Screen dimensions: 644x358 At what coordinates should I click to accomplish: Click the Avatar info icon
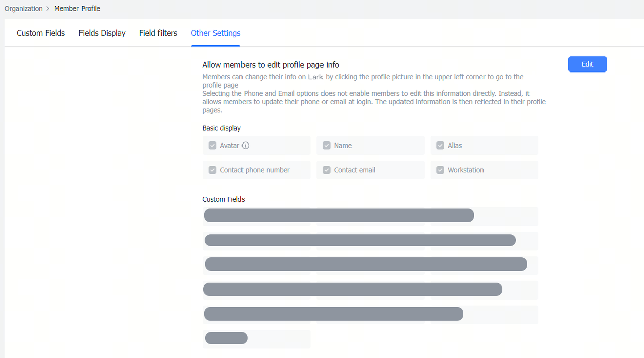pos(246,146)
